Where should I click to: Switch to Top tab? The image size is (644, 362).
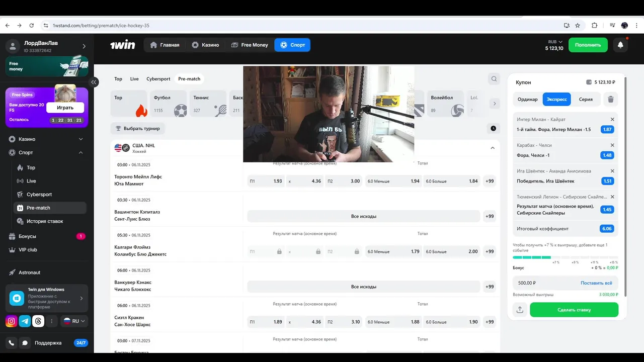pyautogui.click(x=118, y=79)
